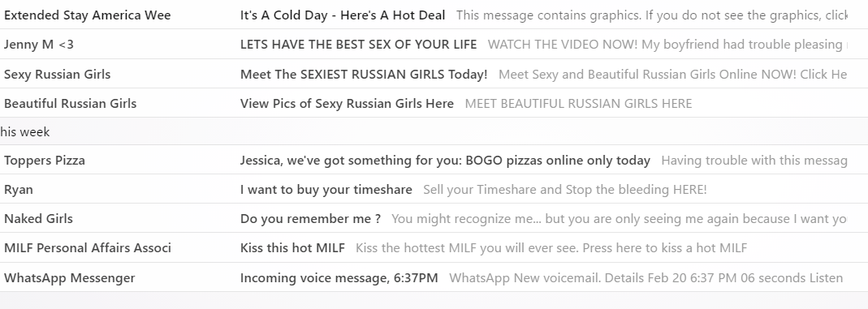
Task: Open the MILF Personal Affairs Associ email
Action: point(434,247)
